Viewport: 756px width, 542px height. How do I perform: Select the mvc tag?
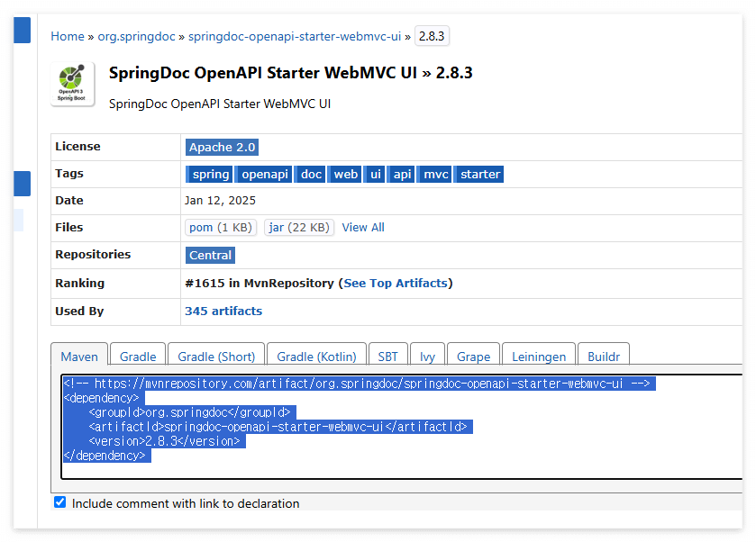(x=435, y=174)
